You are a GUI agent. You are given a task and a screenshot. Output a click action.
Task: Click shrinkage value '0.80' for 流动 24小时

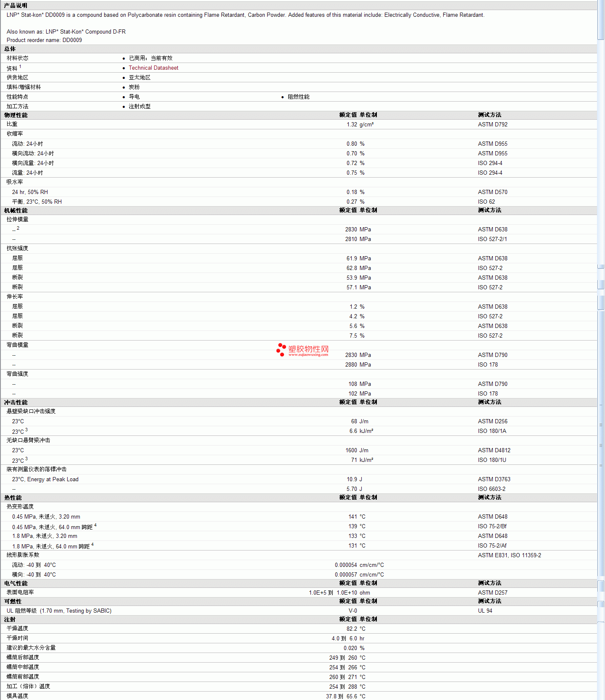[x=352, y=144]
